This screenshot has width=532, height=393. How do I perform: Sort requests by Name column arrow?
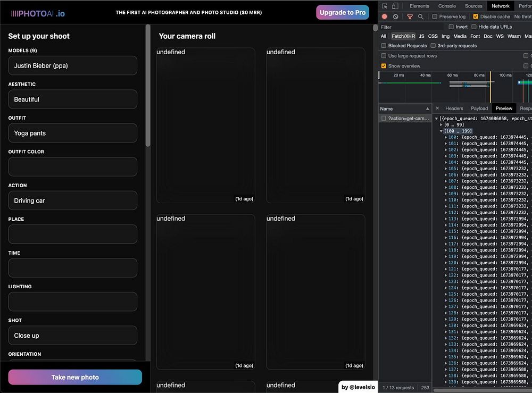[428, 108]
